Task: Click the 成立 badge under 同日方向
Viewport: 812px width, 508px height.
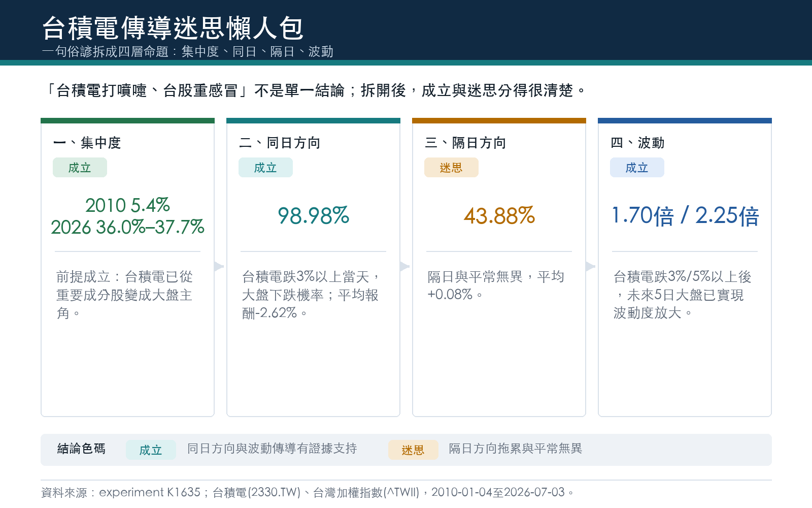Action: coord(265,168)
